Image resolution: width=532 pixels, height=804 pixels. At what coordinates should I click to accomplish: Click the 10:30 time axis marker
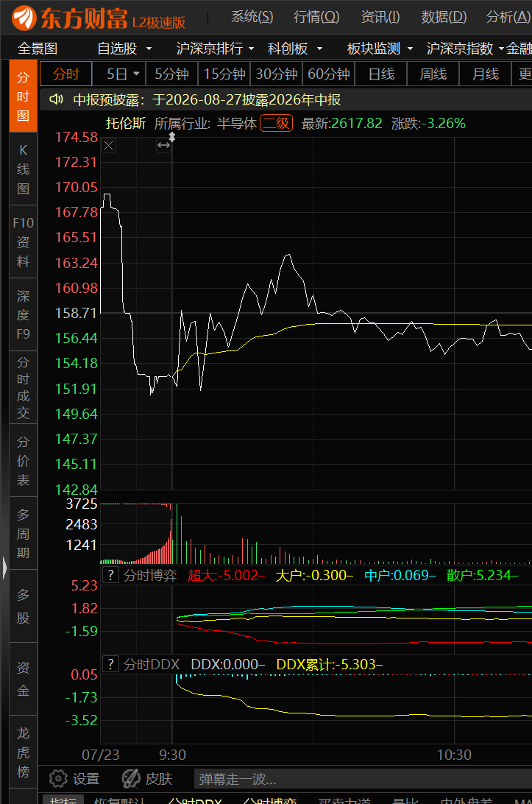pos(454,755)
